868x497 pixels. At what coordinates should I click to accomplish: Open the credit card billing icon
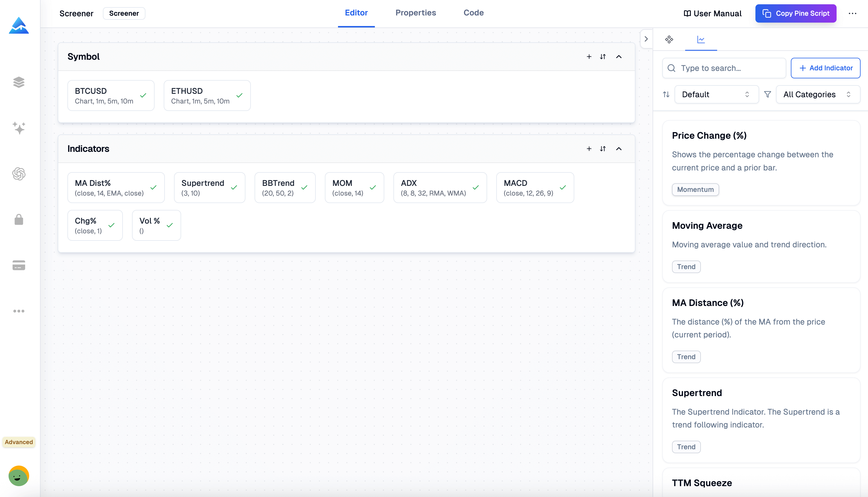[x=19, y=265]
